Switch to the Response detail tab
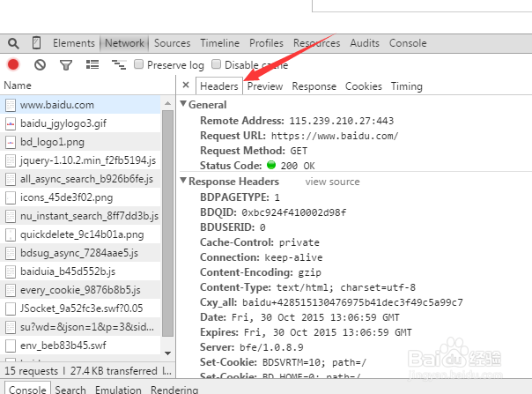The image size is (532, 394). coord(314,86)
